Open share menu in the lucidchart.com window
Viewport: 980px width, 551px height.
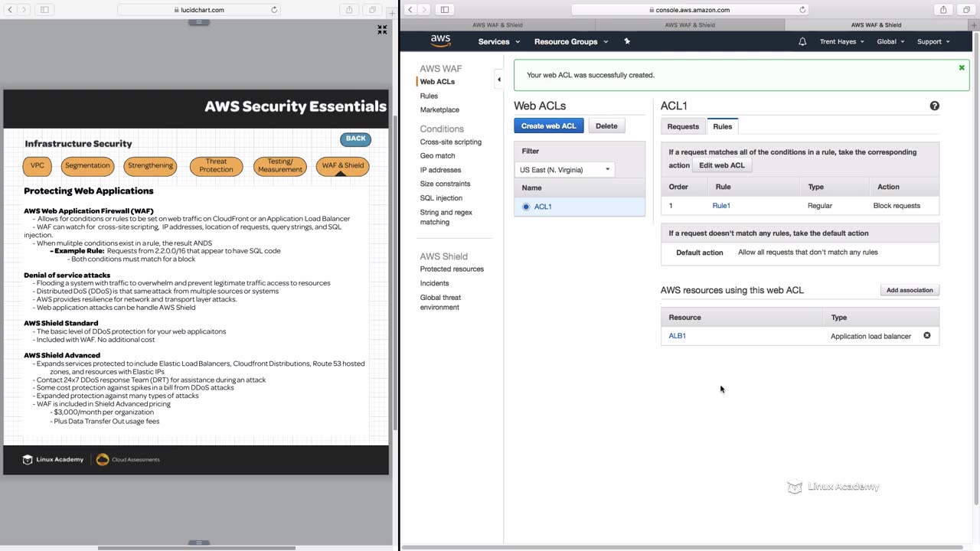pyautogui.click(x=349, y=10)
